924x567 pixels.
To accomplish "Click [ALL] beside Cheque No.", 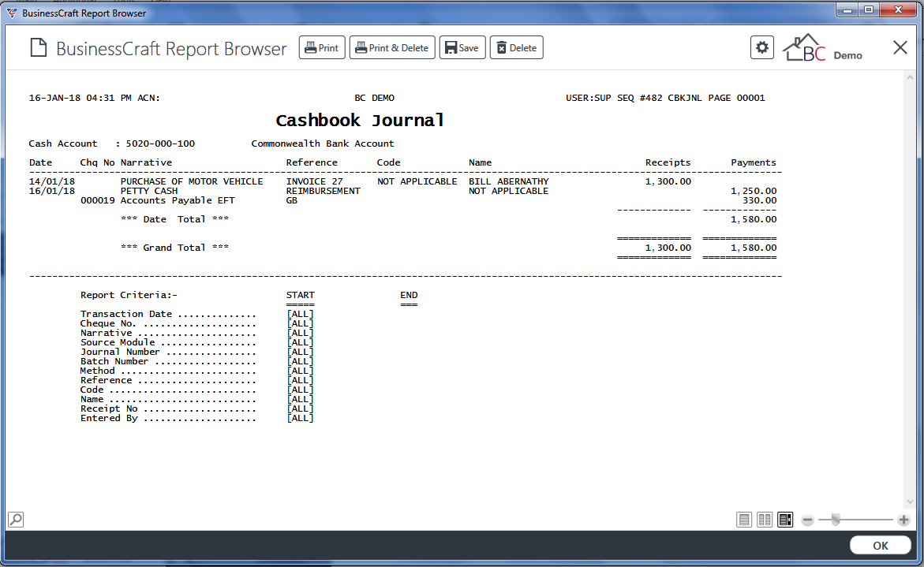I will [x=300, y=323].
